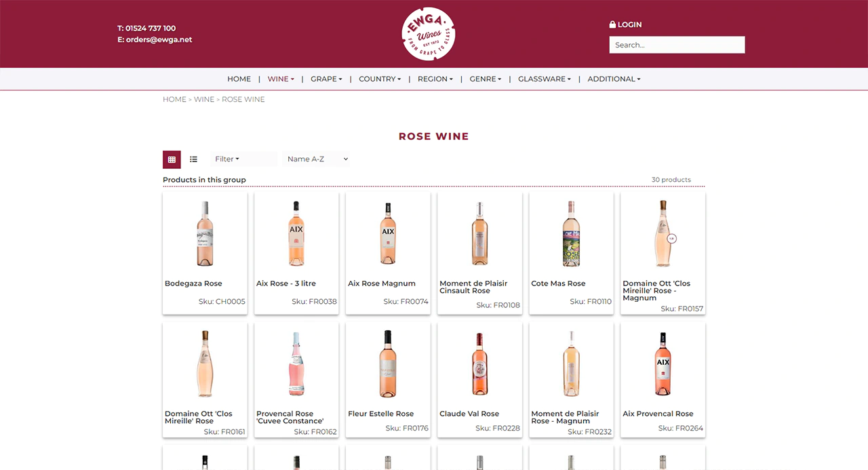Click Products in this group label
868x470 pixels.
pos(204,180)
